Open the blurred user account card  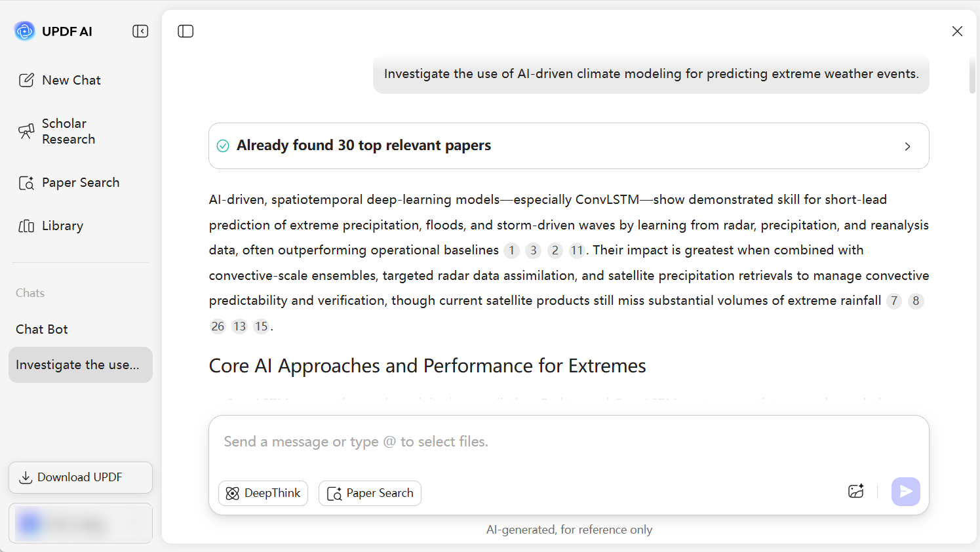(81, 523)
